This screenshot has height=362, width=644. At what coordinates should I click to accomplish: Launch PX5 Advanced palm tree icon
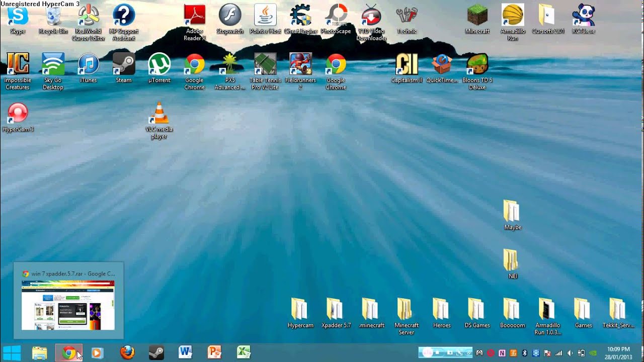230,71
